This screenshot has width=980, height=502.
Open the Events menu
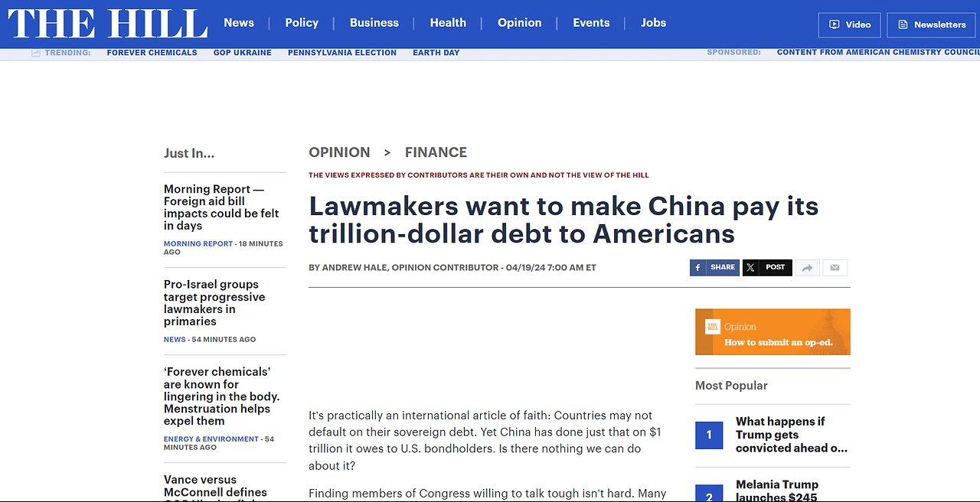[591, 23]
